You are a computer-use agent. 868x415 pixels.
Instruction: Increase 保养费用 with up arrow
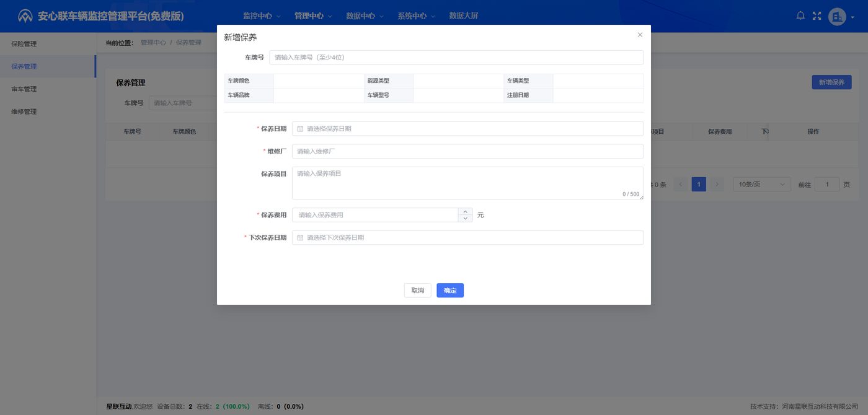[466, 212]
